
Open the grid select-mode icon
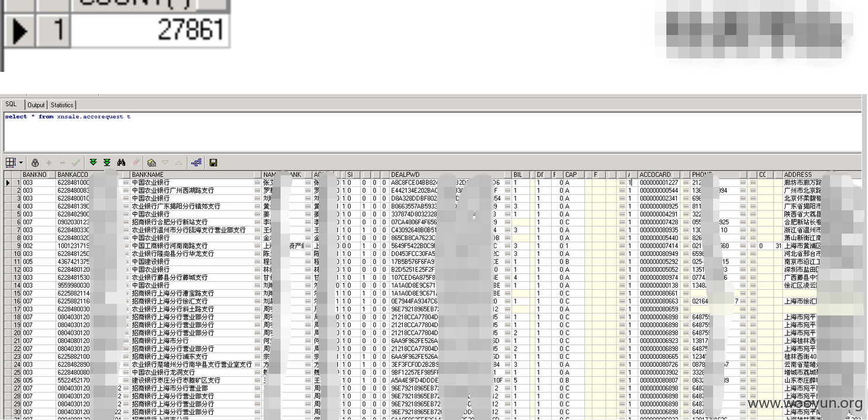click(11, 162)
